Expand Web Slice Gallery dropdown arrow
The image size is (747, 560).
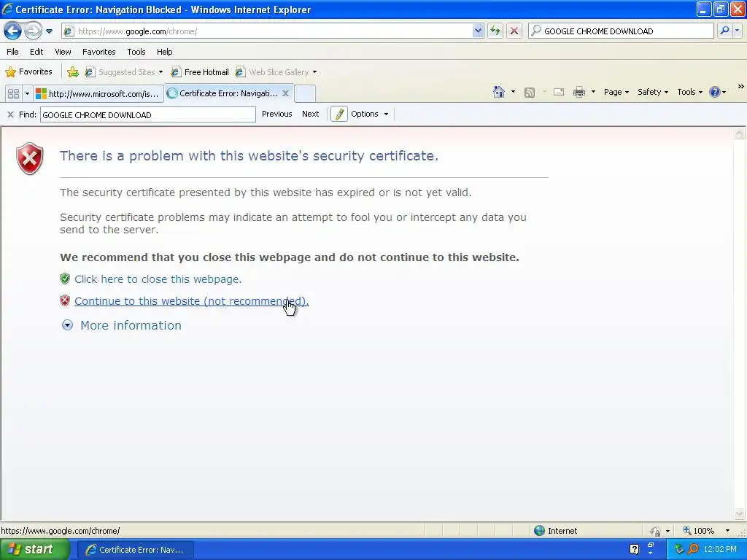point(314,72)
